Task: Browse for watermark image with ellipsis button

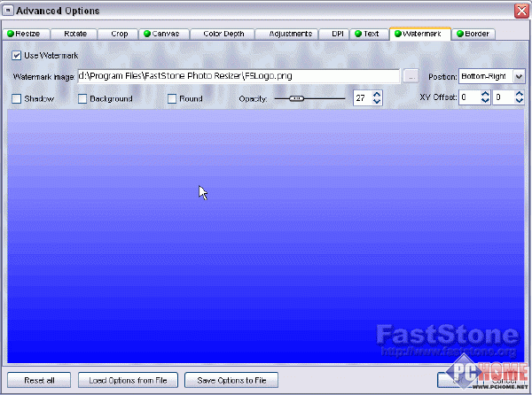Action: 411,76
